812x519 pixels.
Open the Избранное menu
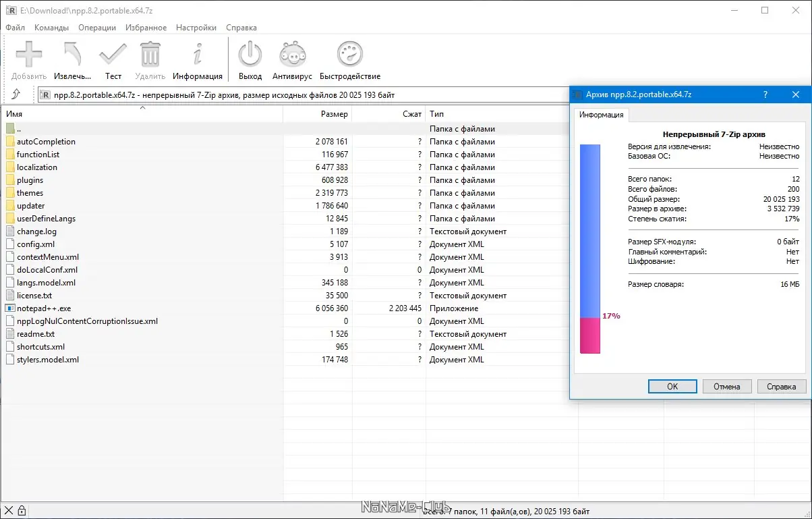pos(146,28)
